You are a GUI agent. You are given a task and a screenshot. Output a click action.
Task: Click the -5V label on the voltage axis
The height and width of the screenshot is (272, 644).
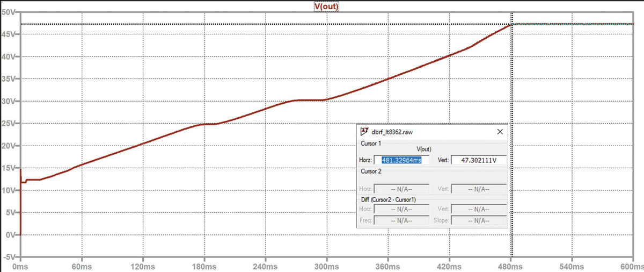(x=9, y=257)
